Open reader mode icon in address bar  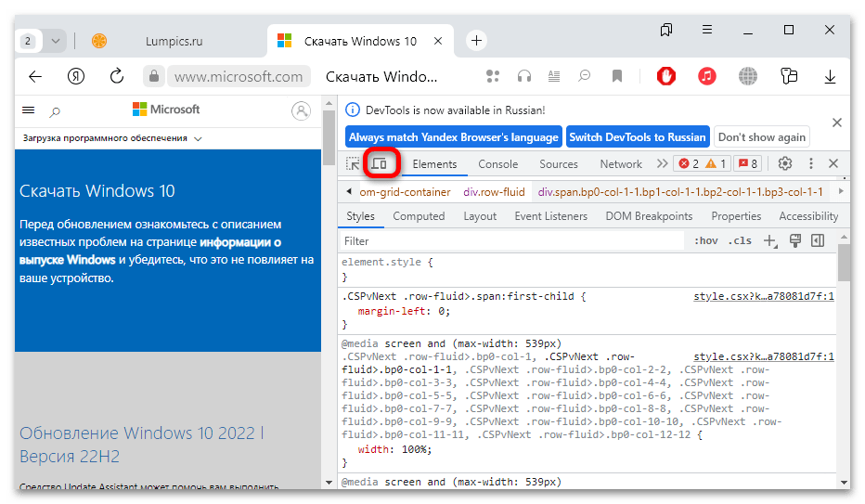(x=554, y=76)
